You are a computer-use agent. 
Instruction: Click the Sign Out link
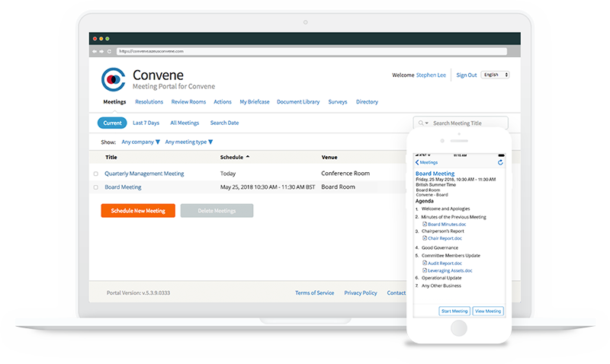[x=466, y=75]
